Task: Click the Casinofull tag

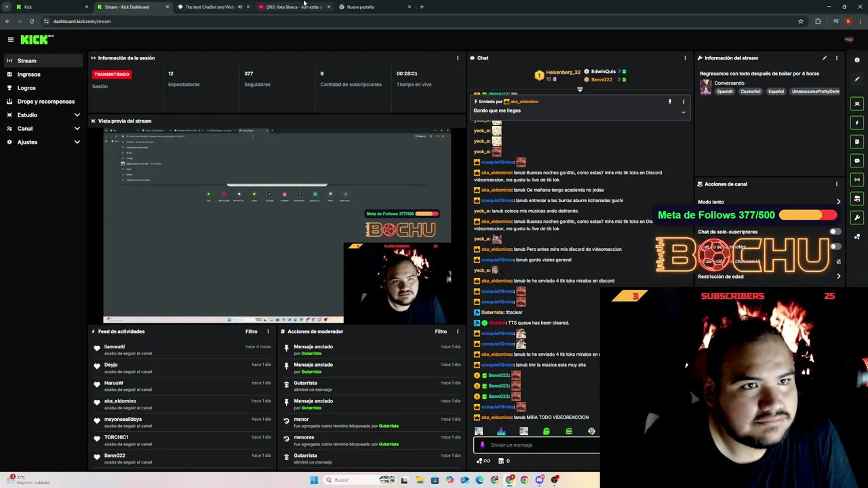Action: (750, 91)
